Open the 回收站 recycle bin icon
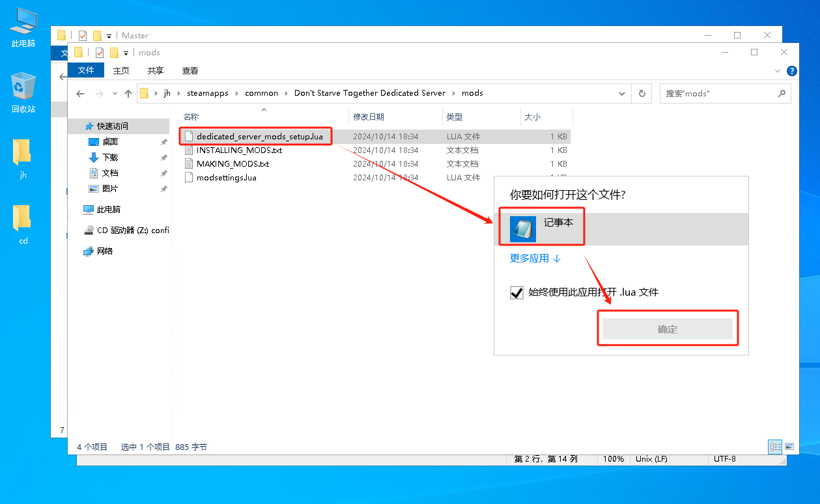Image resolution: width=820 pixels, height=504 pixels. [x=23, y=92]
